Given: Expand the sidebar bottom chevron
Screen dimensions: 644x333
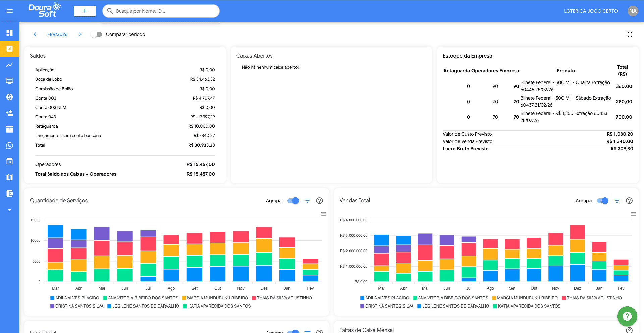Looking at the screenshot, I should [10, 210].
